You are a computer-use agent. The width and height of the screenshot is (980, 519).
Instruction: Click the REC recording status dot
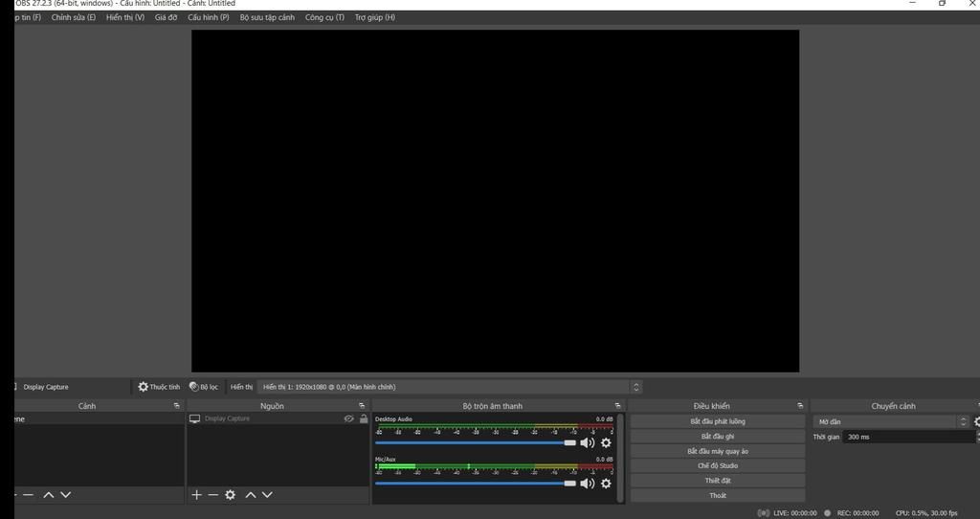pos(828,512)
